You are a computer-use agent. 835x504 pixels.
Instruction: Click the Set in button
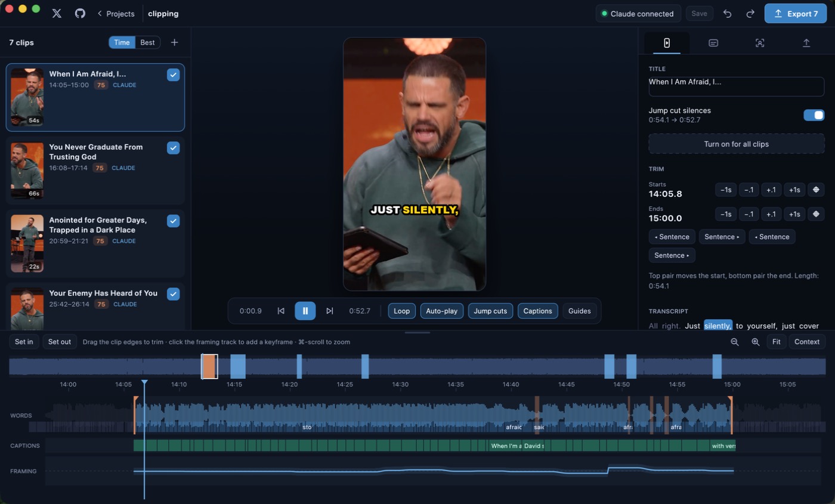[24, 342]
